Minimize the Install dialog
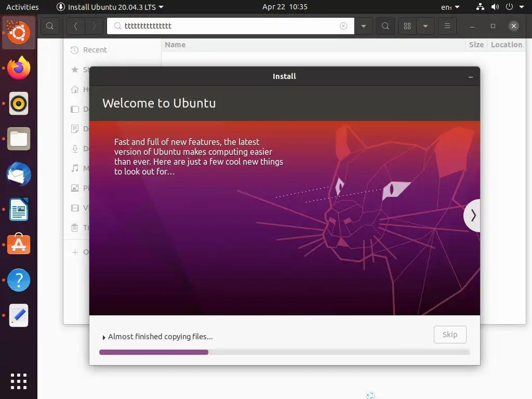 (x=471, y=77)
